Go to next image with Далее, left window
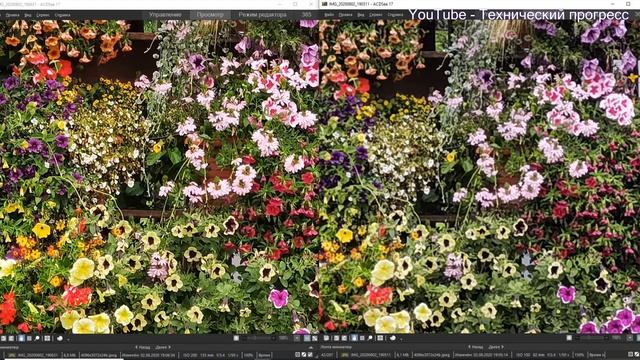640x360 pixels. [x=163, y=347]
